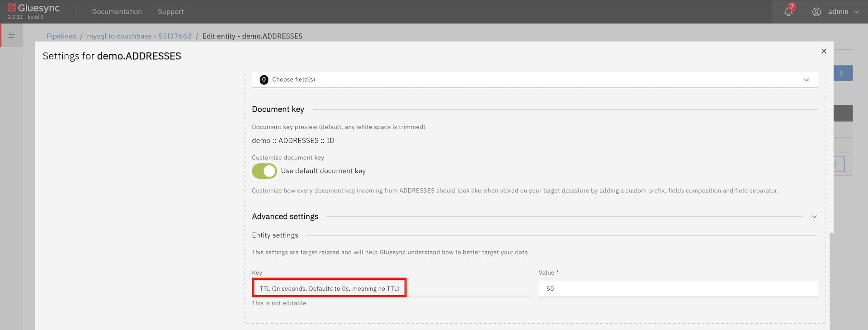Image resolution: width=868 pixels, height=330 pixels.
Task: Click the Entity settings heading
Action: coord(275,235)
